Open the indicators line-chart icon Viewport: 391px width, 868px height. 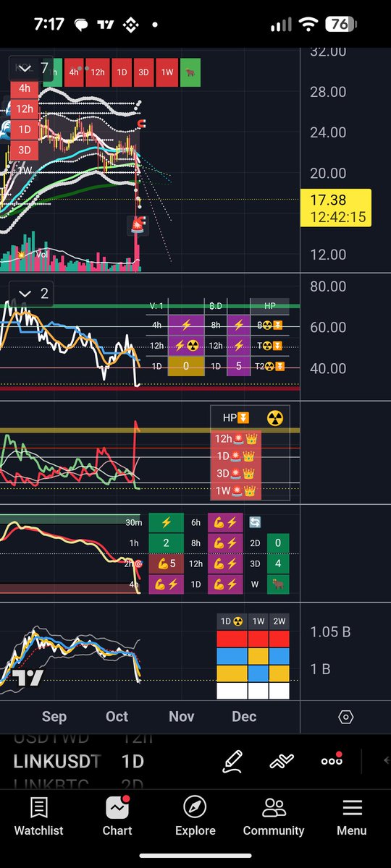click(281, 761)
